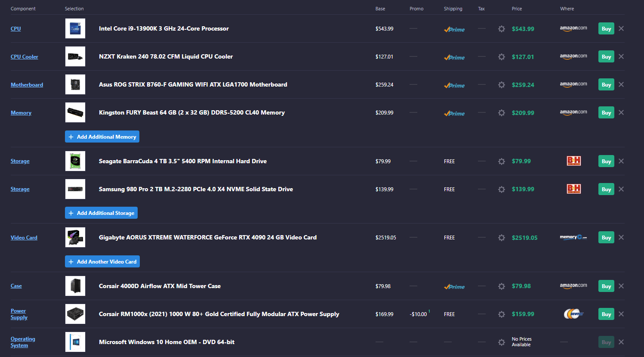Click the RTX 4090 video card thumbnail
The height and width of the screenshot is (357, 644).
coord(75,237)
